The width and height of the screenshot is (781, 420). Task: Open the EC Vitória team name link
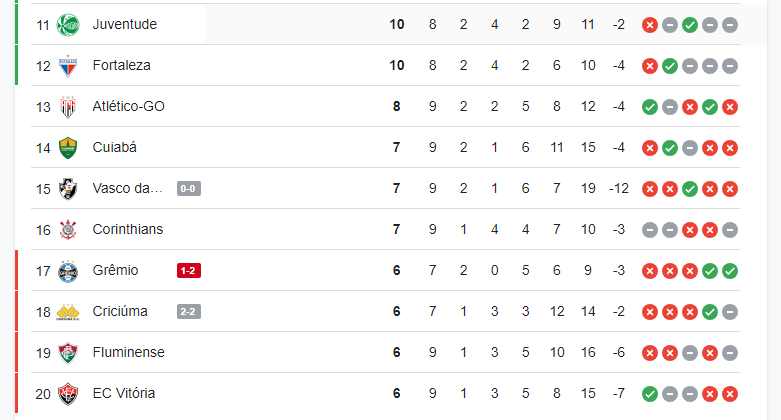pyautogui.click(x=124, y=393)
